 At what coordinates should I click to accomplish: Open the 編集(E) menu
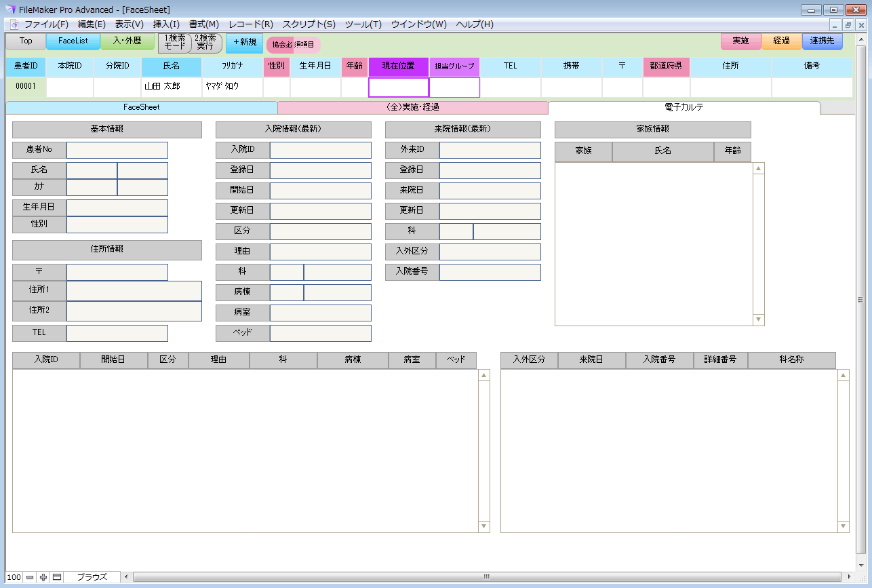(x=92, y=24)
